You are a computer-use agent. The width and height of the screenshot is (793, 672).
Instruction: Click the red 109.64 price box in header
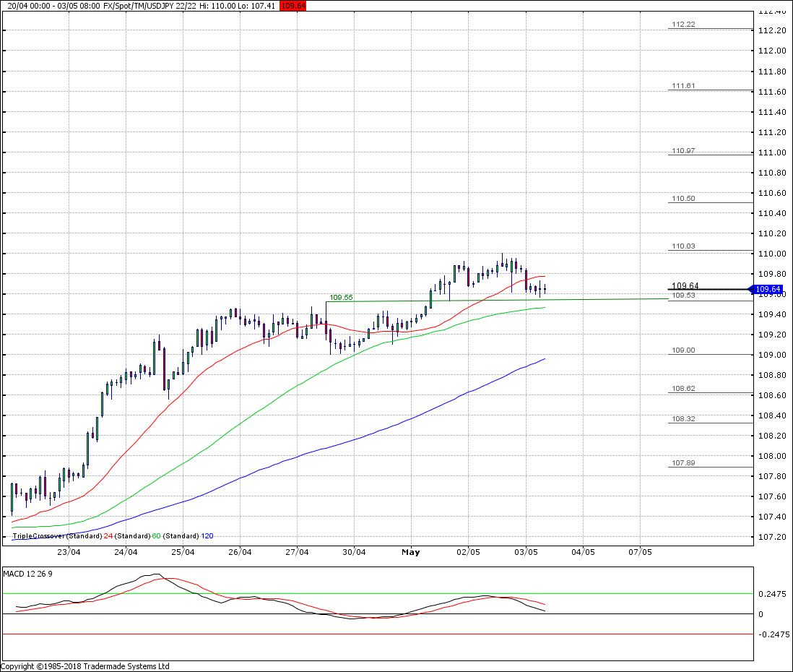(x=293, y=6)
